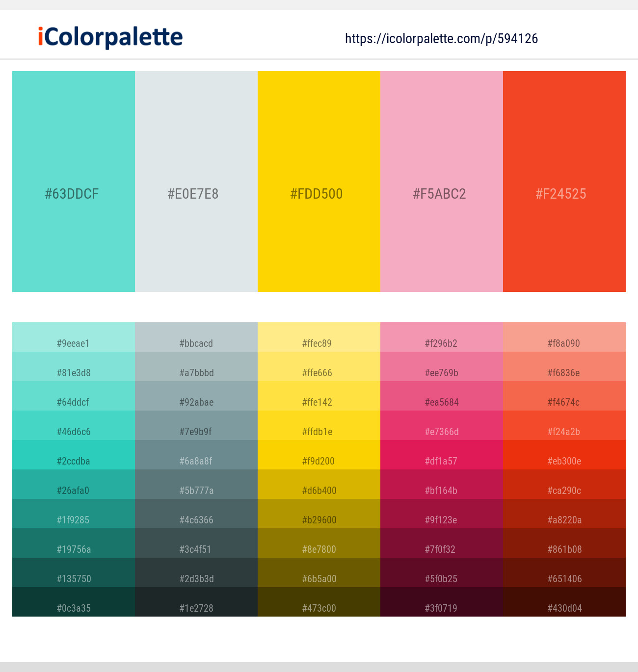This screenshot has width=638, height=672.
Task: Click the #5b777a slate gray shade
Action: pos(196,484)
